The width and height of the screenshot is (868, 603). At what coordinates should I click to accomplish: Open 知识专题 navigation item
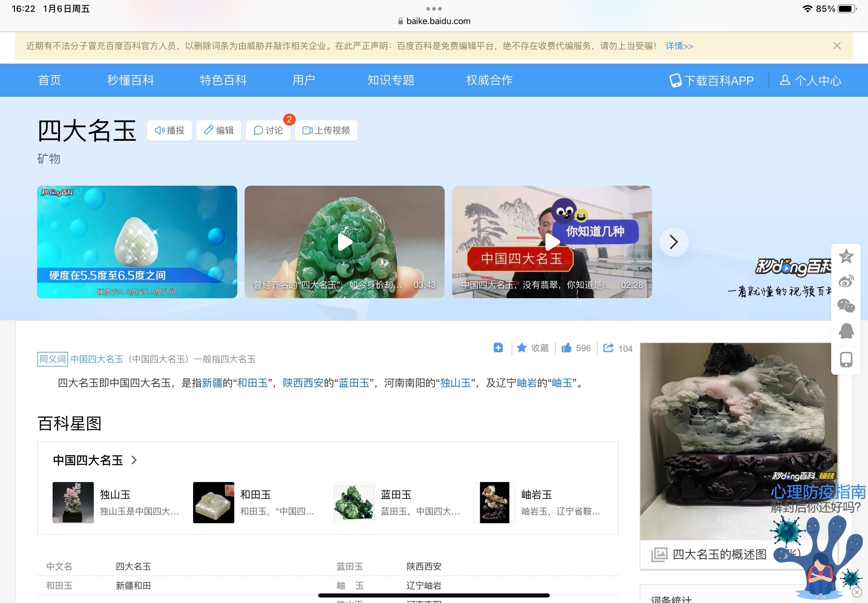click(x=391, y=80)
